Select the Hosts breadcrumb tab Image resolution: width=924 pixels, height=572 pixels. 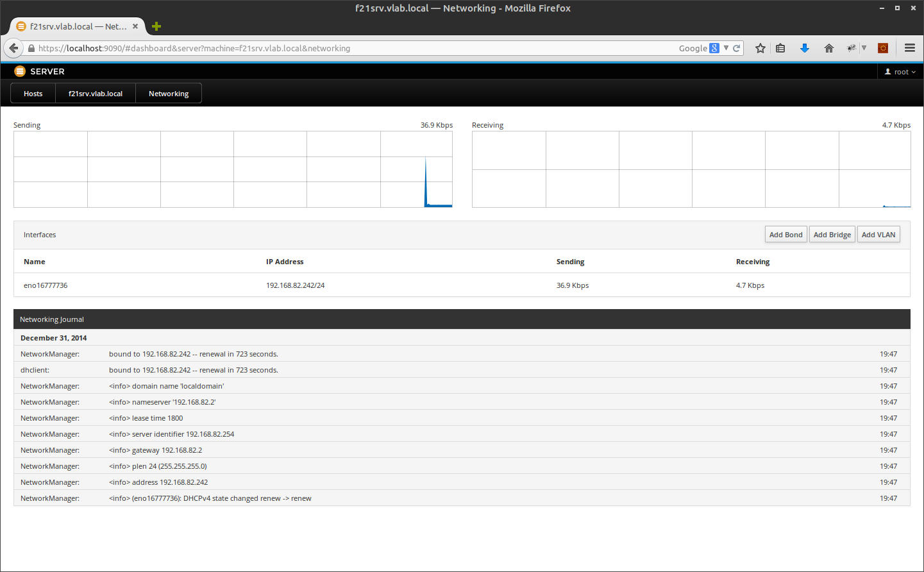tap(33, 94)
